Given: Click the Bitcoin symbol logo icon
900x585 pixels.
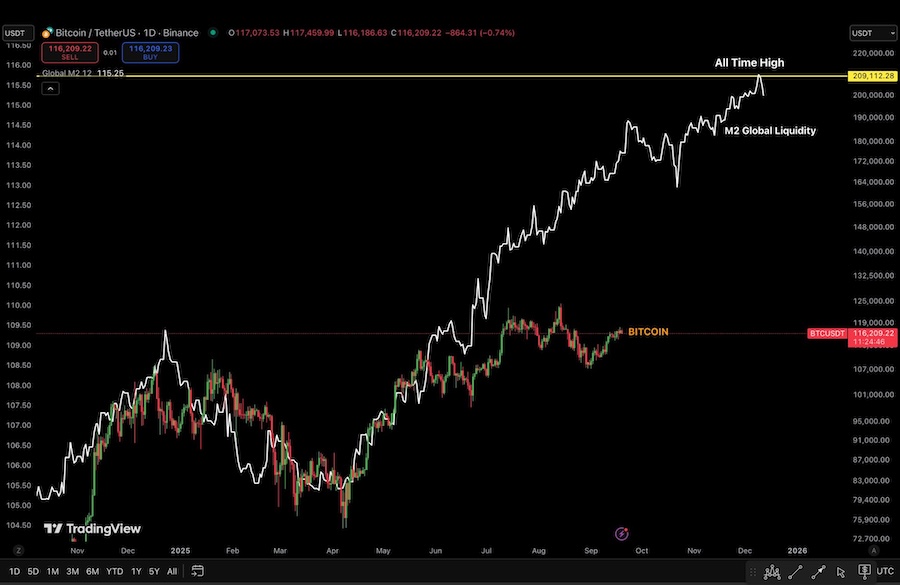Looking at the screenshot, I should (x=47, y=33).
